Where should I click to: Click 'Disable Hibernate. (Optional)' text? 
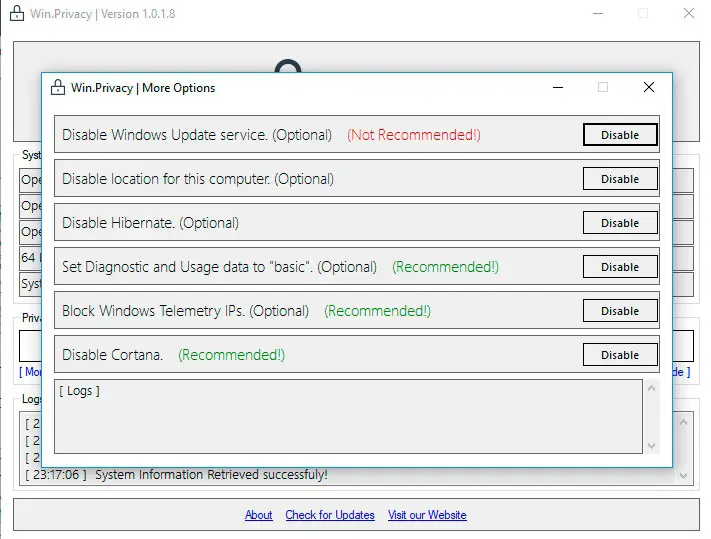pos(151,223)
